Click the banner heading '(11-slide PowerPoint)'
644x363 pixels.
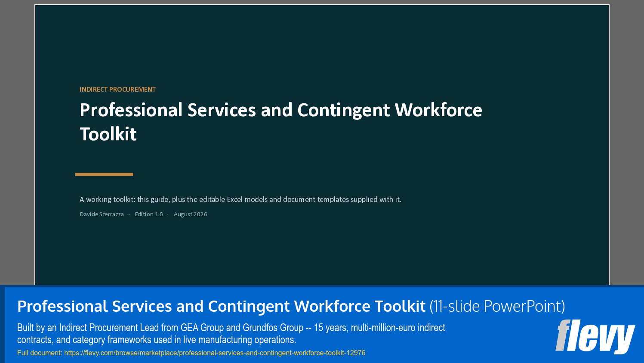coord(497,306)
